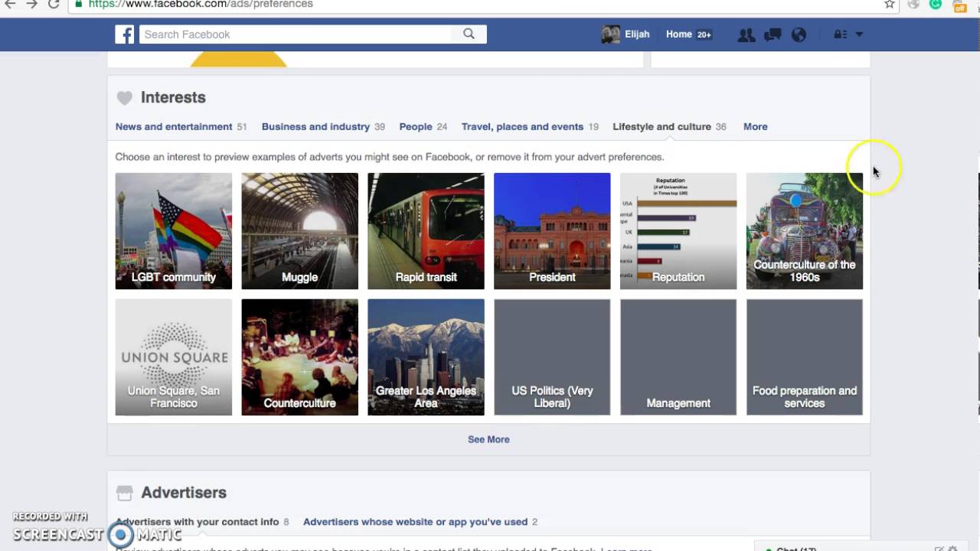Click the Facebook logo icon
The width and height of the screenshot is (980, 551).
(x=125, y=34)
